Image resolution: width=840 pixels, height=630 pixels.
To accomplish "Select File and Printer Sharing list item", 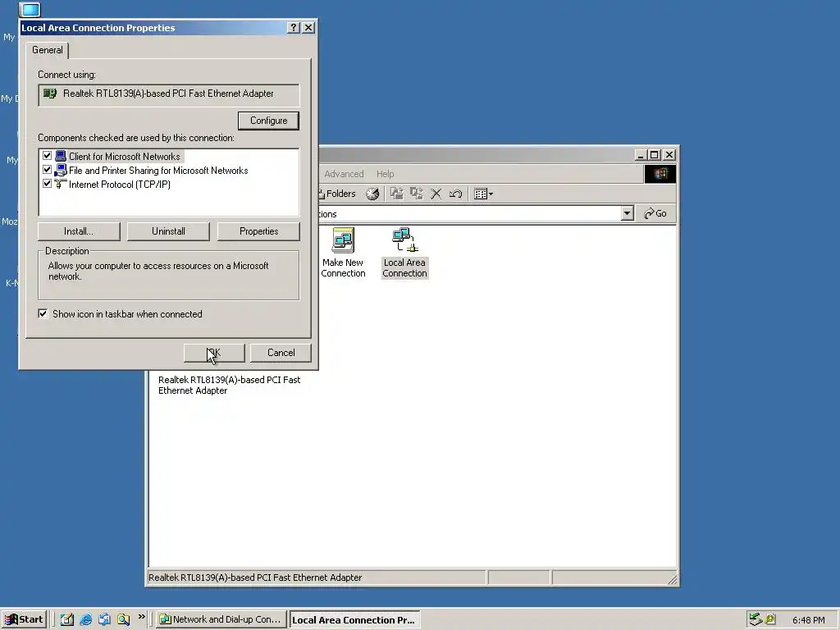I will (x=158, y=171).
